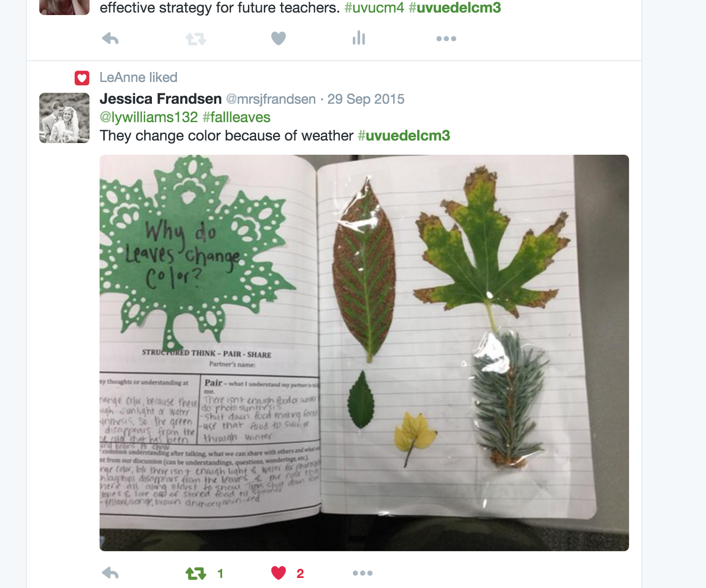Open the #uvucm4 hashtag
This screenshot has width=706, height=588.
(374, 8)
